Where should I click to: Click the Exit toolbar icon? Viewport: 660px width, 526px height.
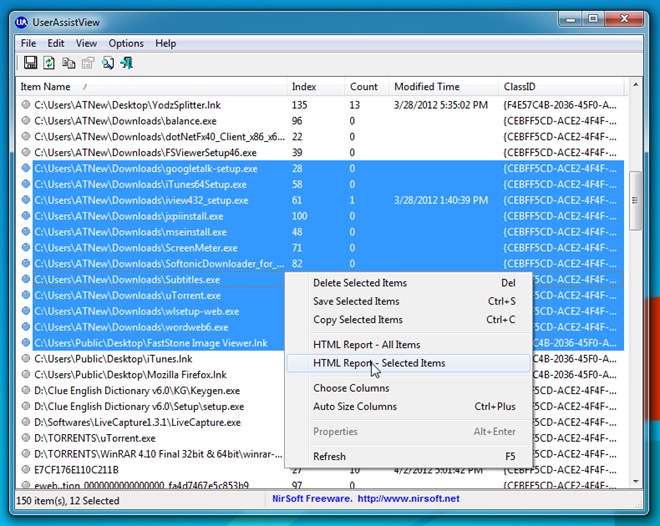127,63
